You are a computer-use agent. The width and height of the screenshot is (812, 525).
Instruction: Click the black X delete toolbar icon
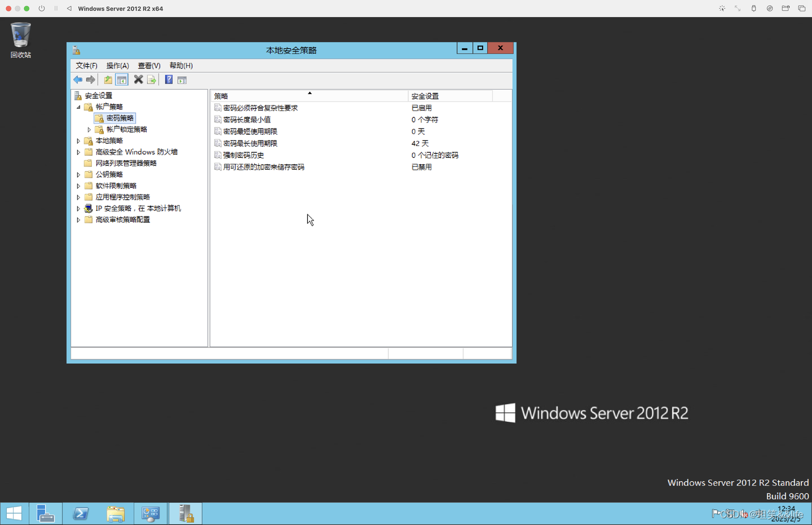tap(138, 80)
